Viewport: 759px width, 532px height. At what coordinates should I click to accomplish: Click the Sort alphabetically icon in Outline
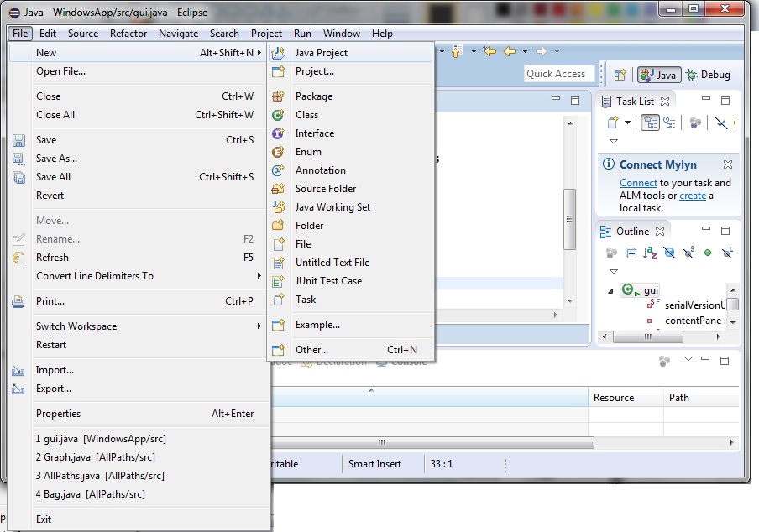(650, 253)
